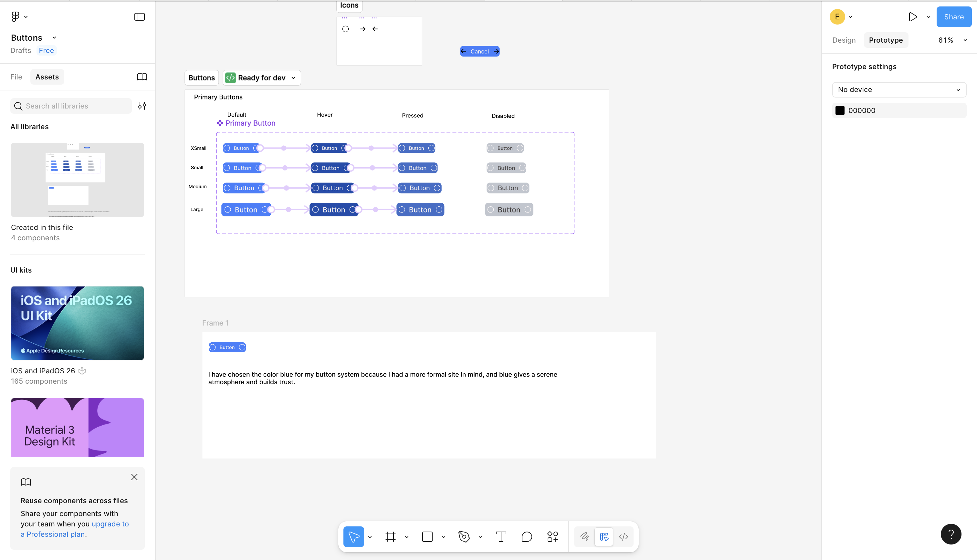The width and height of the screenshot is (977, 560).
Task: Switch to the File tab
Action: (x=16, y=77)
